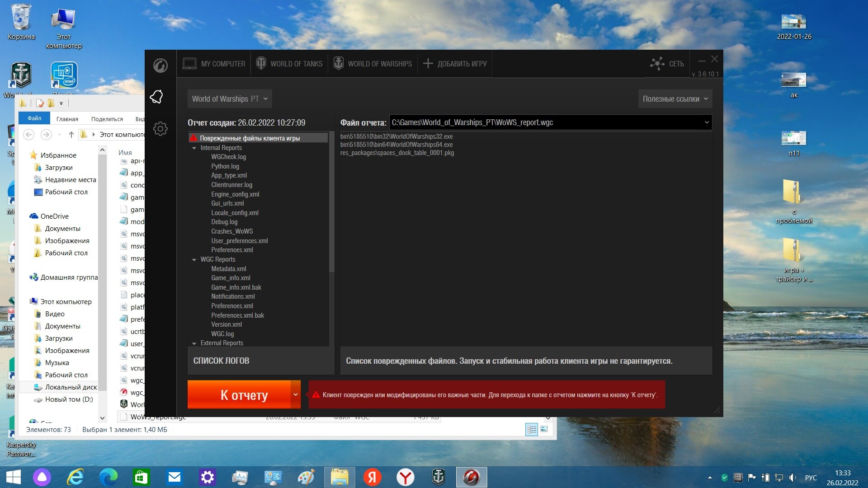Open the WGCheck taskbar icon
This screenshot has height=488, width=868.
(472, 477)
